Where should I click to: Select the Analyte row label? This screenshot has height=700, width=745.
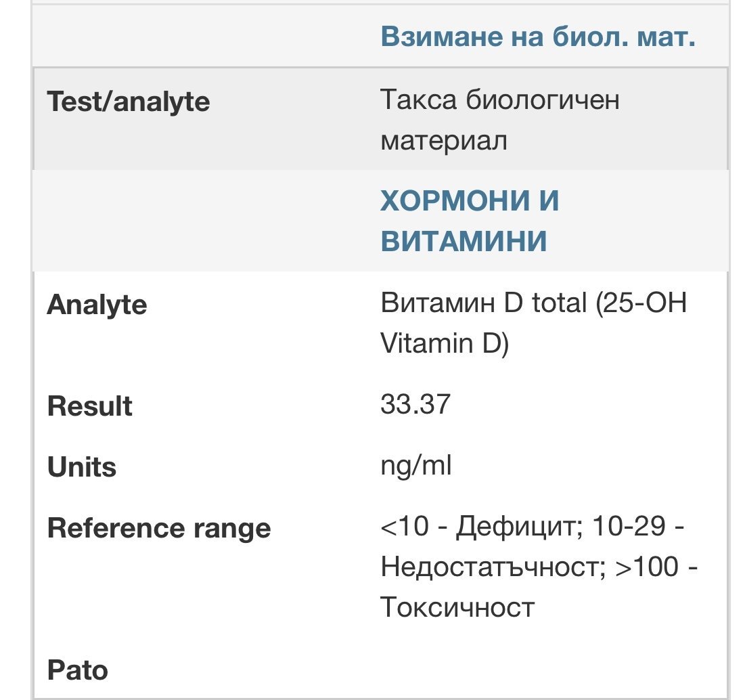point(96,305)
